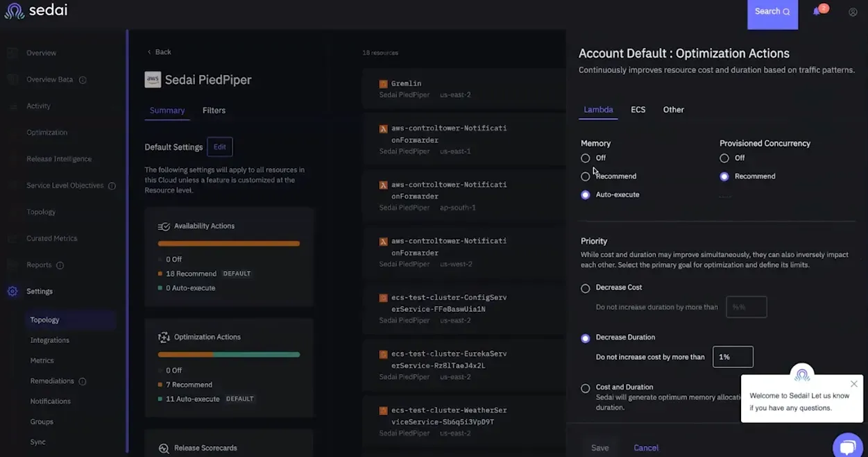Click the Availability Actions checklist icon
868x457 pixels.
(164, 226)
